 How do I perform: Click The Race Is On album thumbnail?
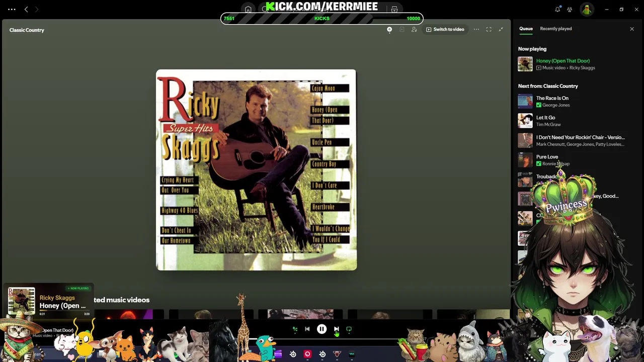(525, 102)
